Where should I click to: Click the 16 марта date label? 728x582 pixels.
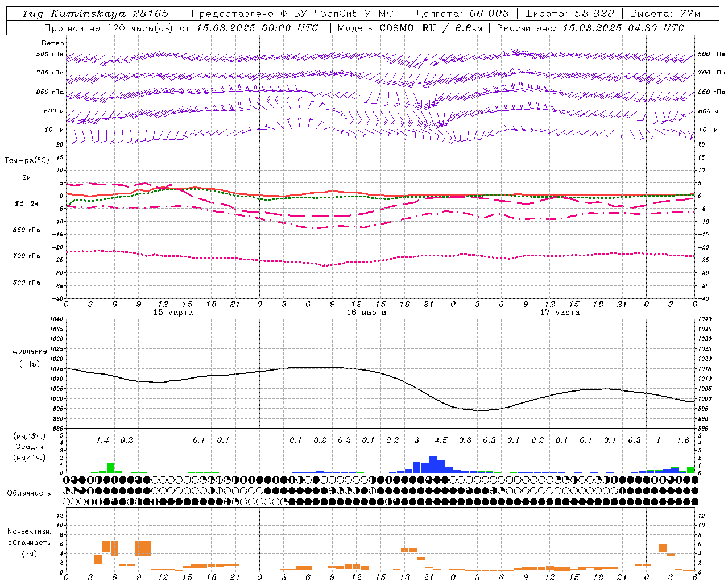coord(366,313)
